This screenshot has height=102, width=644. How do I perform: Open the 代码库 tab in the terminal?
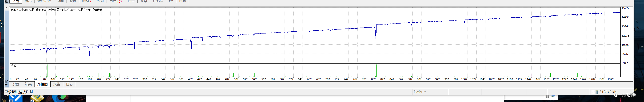coord(158,1)
